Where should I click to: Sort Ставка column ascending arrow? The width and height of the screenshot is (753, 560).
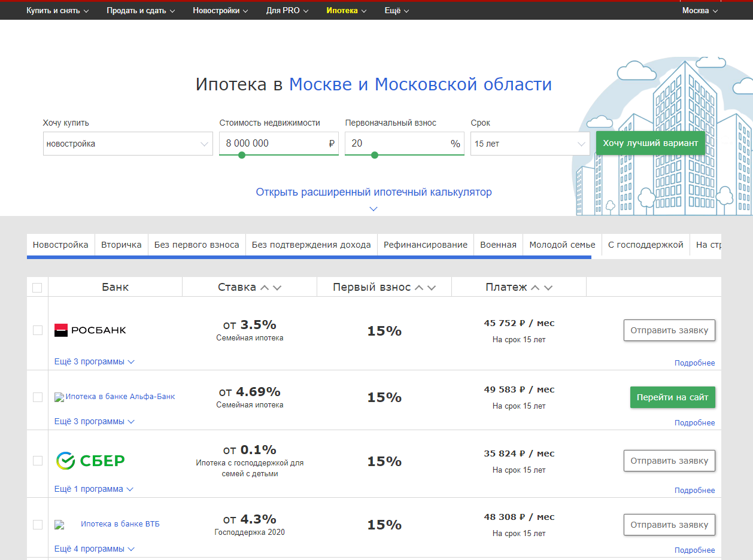point(264,288)
